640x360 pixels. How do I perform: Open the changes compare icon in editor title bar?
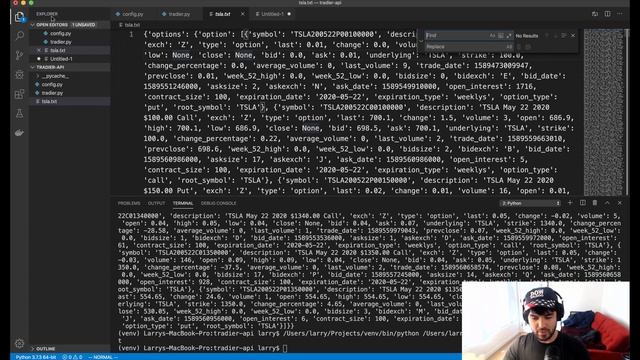(595, 14)
